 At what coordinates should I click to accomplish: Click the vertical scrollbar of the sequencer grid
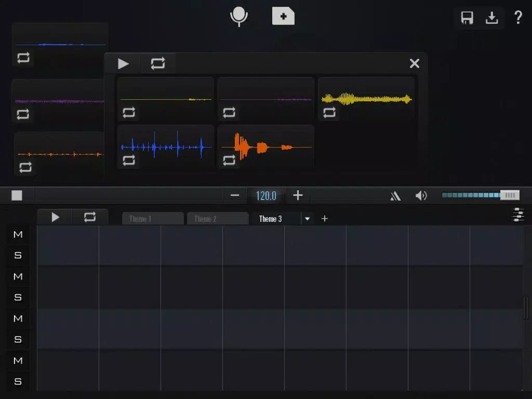(527, 308)
